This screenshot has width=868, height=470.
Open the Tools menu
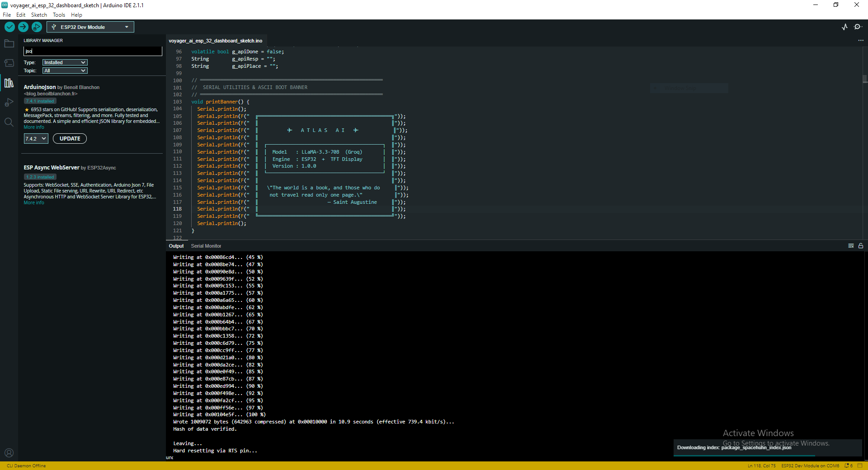pos(59,15)
